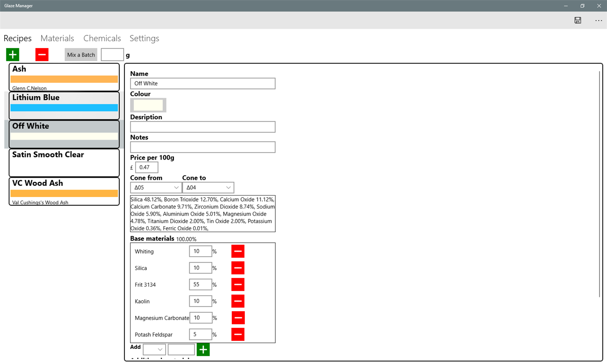Viewport: 607px width, 364px height.
Task: Click the Mix a Batch button
Action: [x=81, y=54]
